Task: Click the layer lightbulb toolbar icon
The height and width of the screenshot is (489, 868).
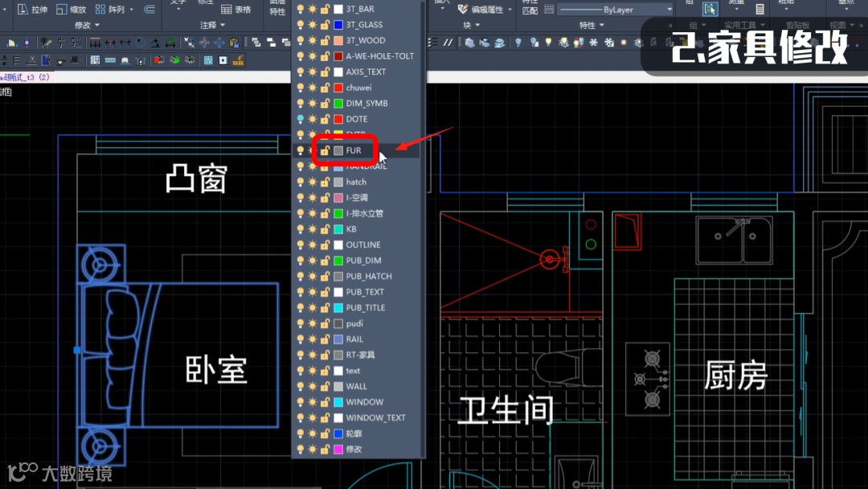Action: point(518,42)
